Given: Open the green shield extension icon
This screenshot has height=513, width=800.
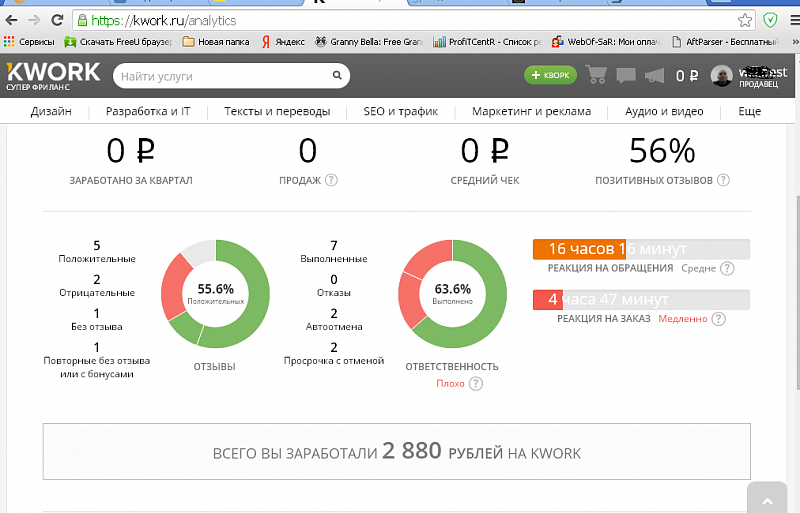Looking at the screenshot, I should click(770, 20).
